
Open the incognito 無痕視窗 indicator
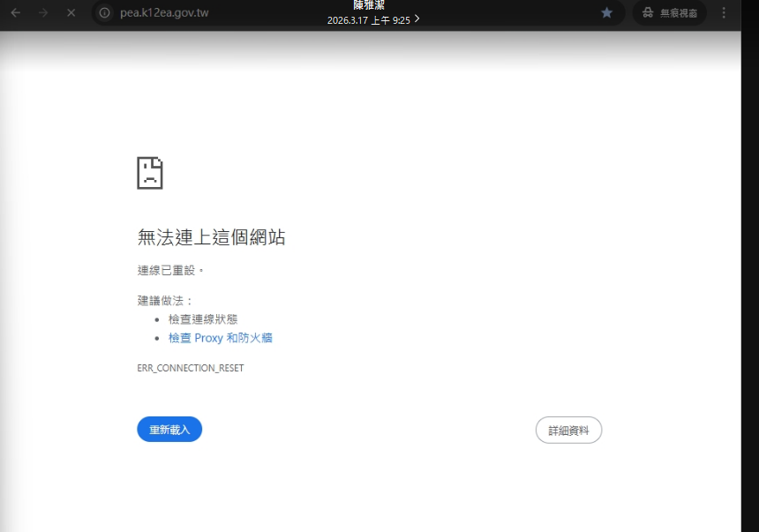670,13
